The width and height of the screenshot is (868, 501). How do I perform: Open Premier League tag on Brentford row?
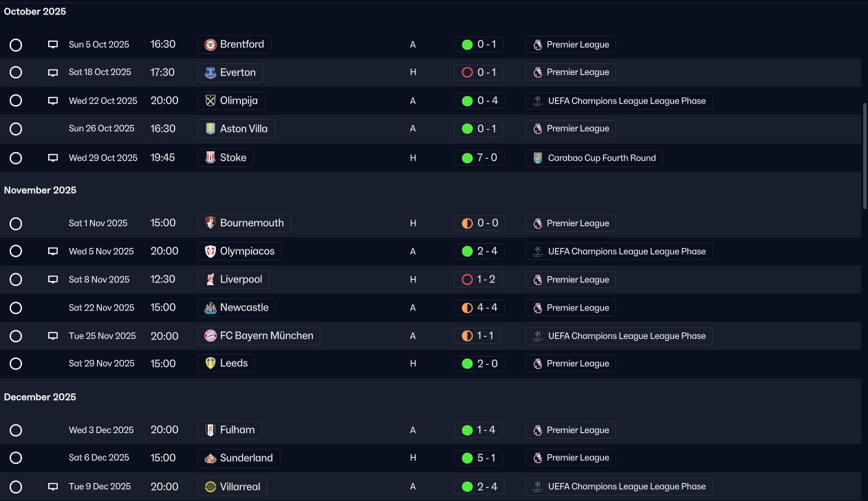pyautogui.click(x=571, y=45)
